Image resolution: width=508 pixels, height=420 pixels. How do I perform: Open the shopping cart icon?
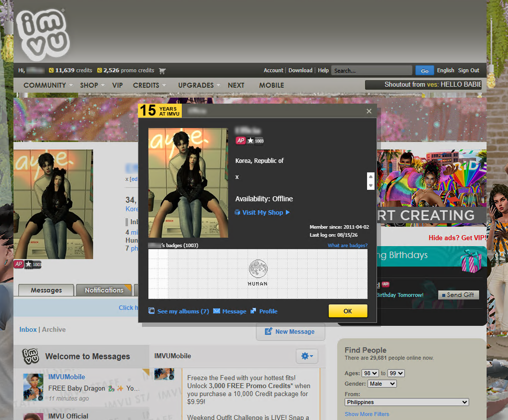pos(162,71)
